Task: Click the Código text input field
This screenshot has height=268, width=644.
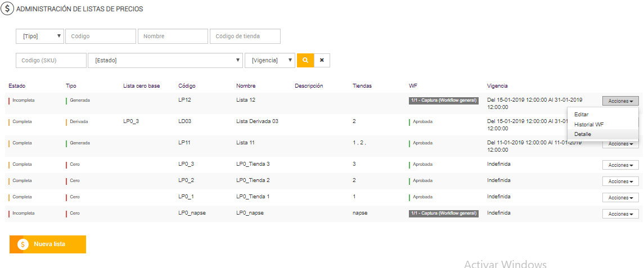Action: [x=101, y=37]
